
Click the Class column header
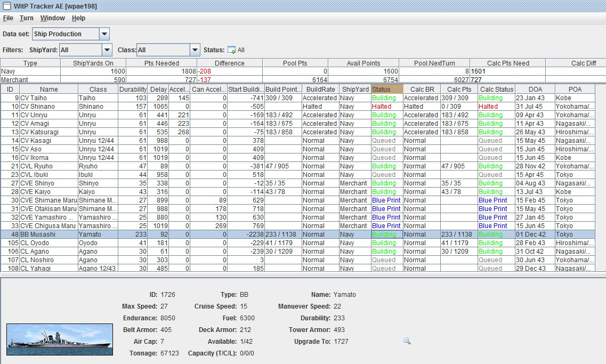point(98,89)
